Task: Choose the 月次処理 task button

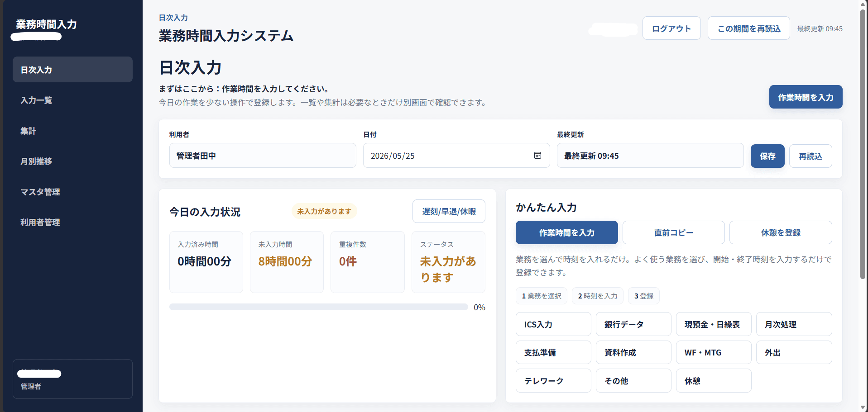Action: (x=794, y=324)
